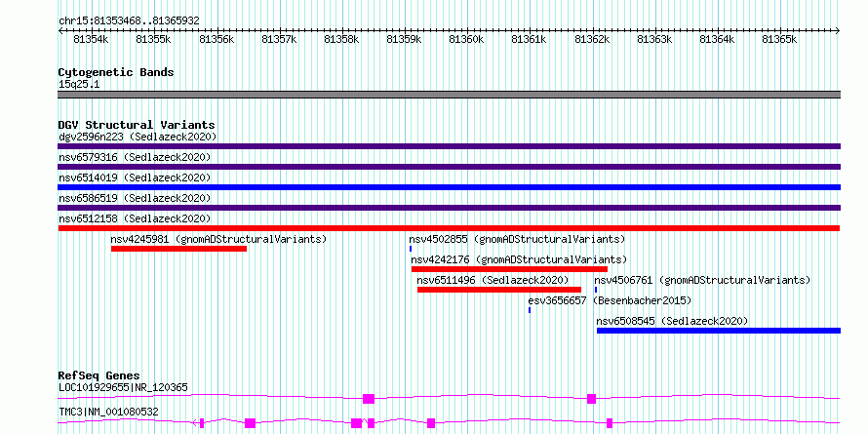Click the blue nsv6508545 variant bar
This screenshot has height=434, width=868.
(x=719, y=331)
